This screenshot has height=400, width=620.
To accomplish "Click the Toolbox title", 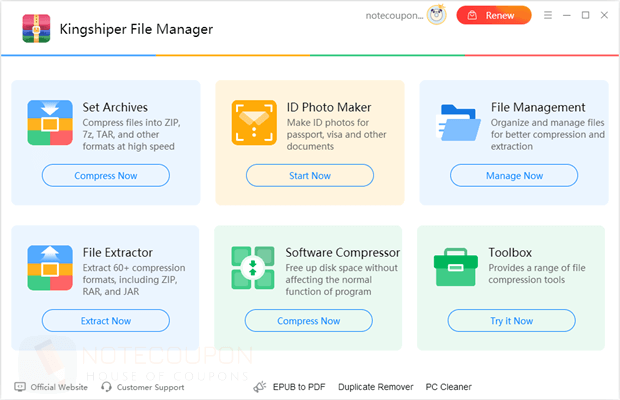I will tap(510, 252).
